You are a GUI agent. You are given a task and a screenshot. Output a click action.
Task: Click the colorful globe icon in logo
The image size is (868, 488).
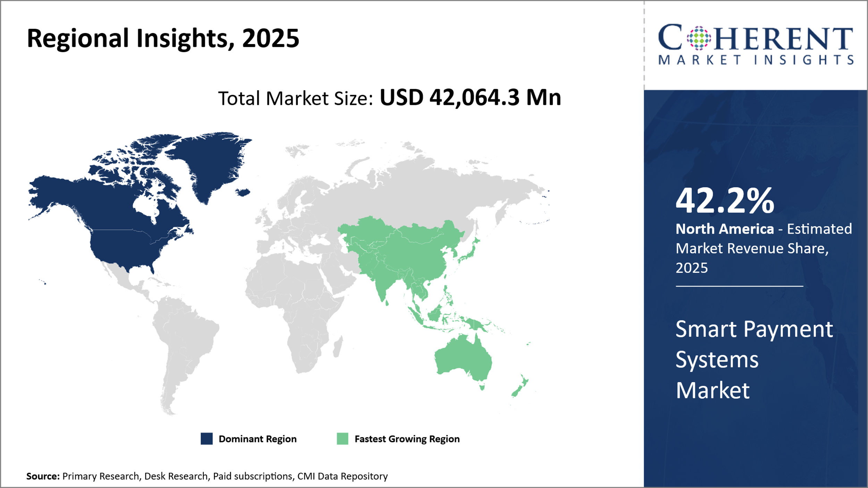tap(699, 38)
